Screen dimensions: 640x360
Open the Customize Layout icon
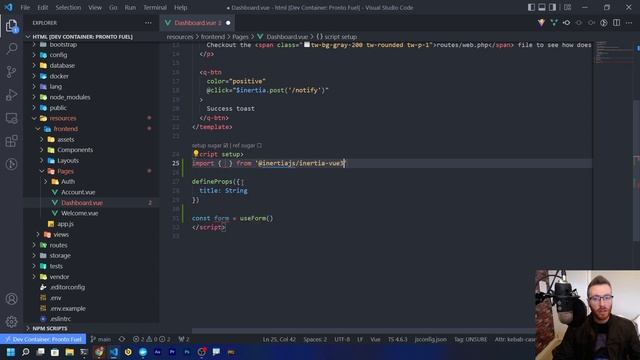pyautogui.click(x=567, y=7)
